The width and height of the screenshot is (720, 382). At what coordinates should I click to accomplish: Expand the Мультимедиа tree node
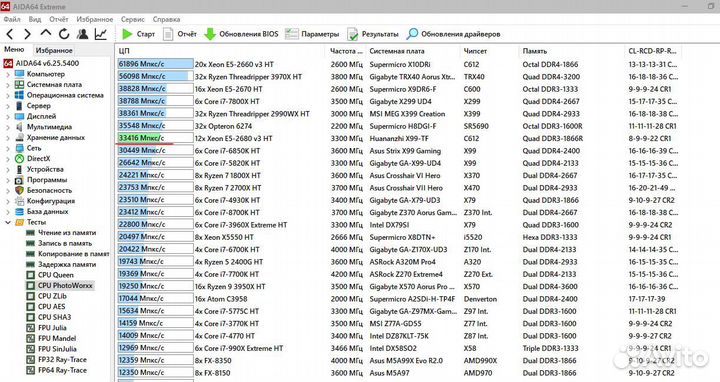pos(8,127)
